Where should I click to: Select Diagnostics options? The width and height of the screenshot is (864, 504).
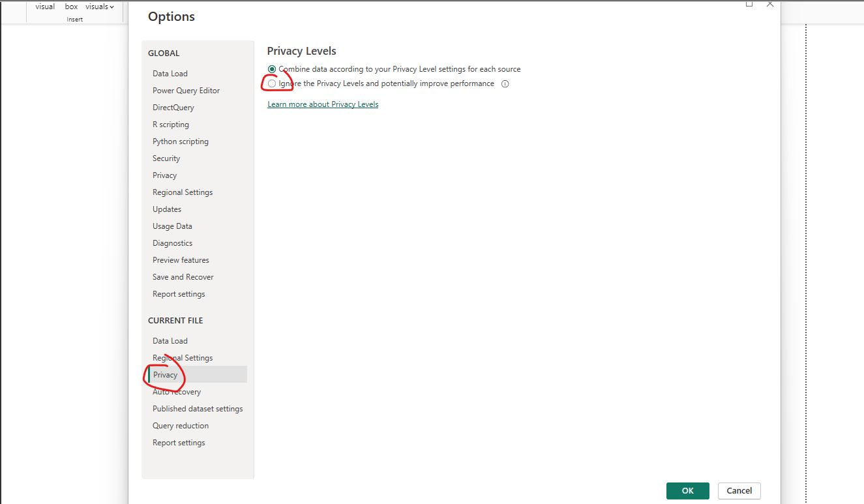[x=173, y=243]
